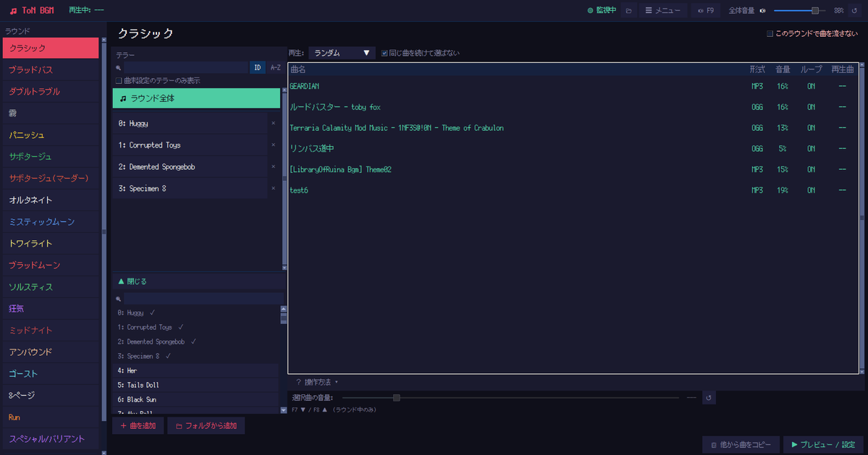Add terror 4: Her from the list
The width and height of the screenshot is (868, 455).
(x=195, y=370)
